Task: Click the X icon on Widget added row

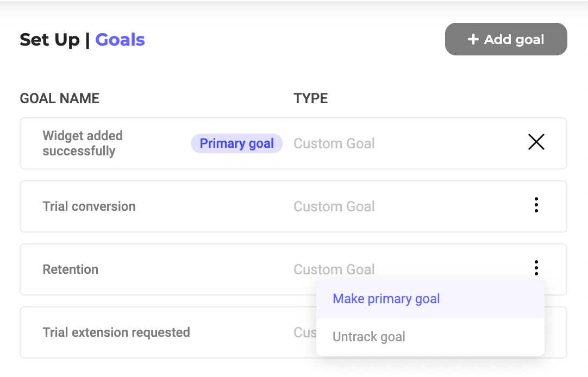Action: click(536, 142)
